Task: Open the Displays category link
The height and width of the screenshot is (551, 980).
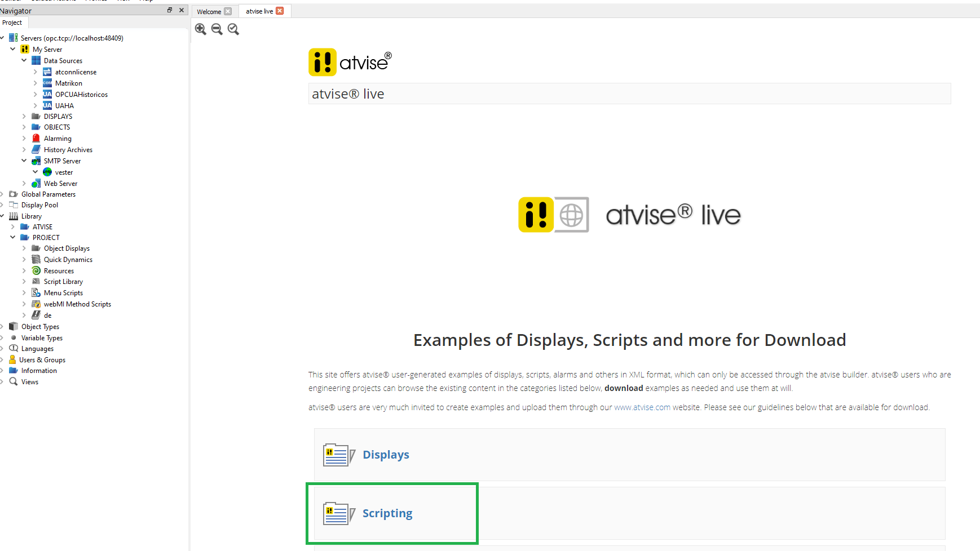Action: pos(386,455)
